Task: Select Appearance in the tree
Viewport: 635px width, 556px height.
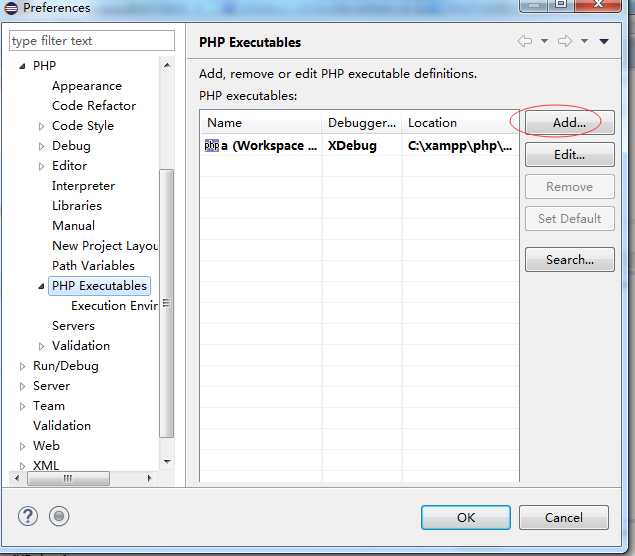Action: pos(87,86)
